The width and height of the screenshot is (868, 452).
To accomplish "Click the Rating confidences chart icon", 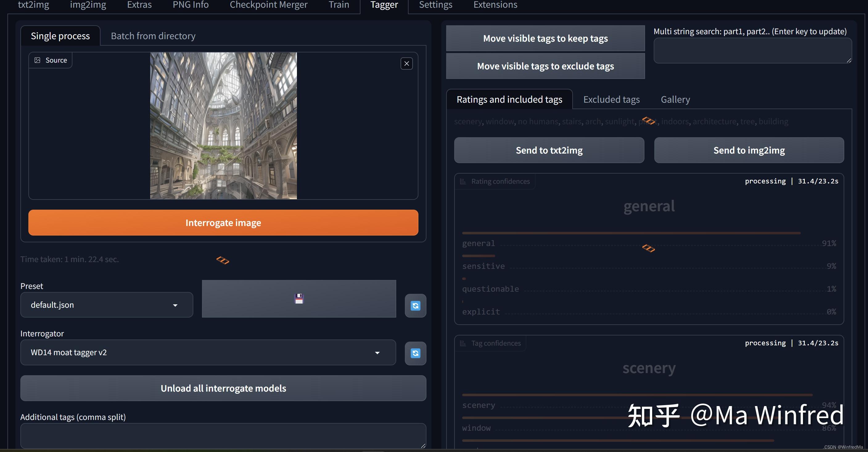I will tap(463, 182).
